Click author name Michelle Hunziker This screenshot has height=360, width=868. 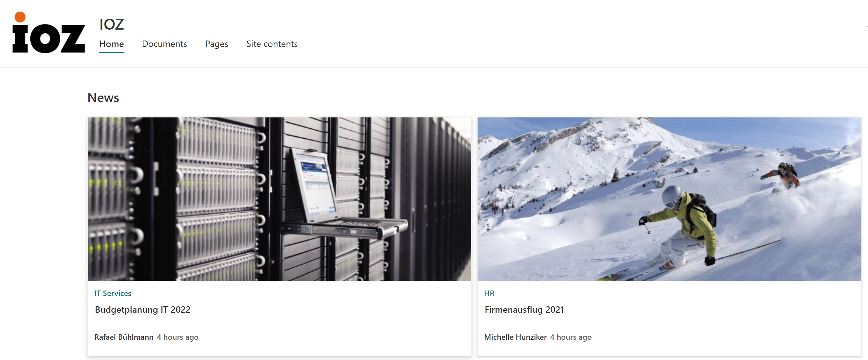point(515,337)
